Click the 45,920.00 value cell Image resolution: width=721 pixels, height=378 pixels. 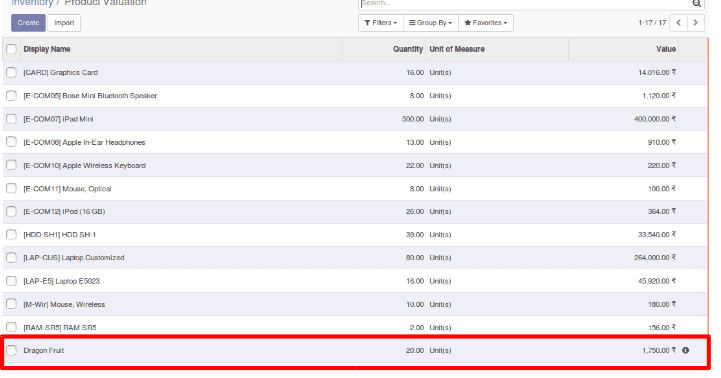point(657,281)
